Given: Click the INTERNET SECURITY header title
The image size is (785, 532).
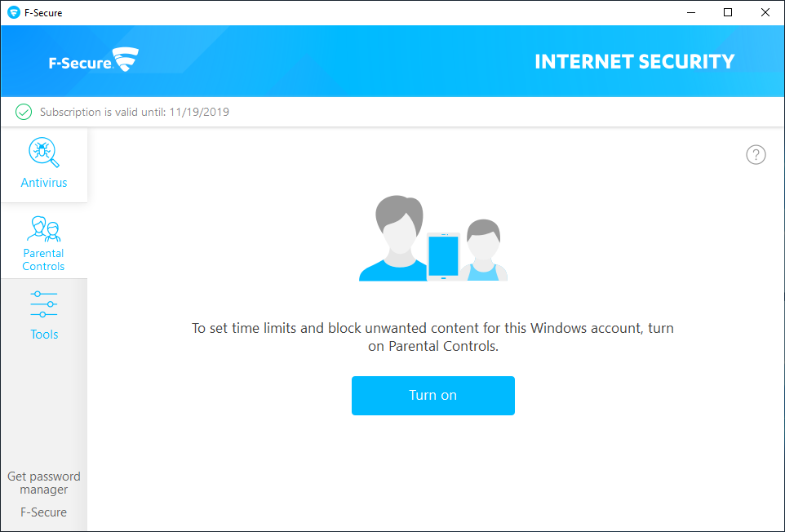Looking at the screenshot, I should tap(634, 61).
